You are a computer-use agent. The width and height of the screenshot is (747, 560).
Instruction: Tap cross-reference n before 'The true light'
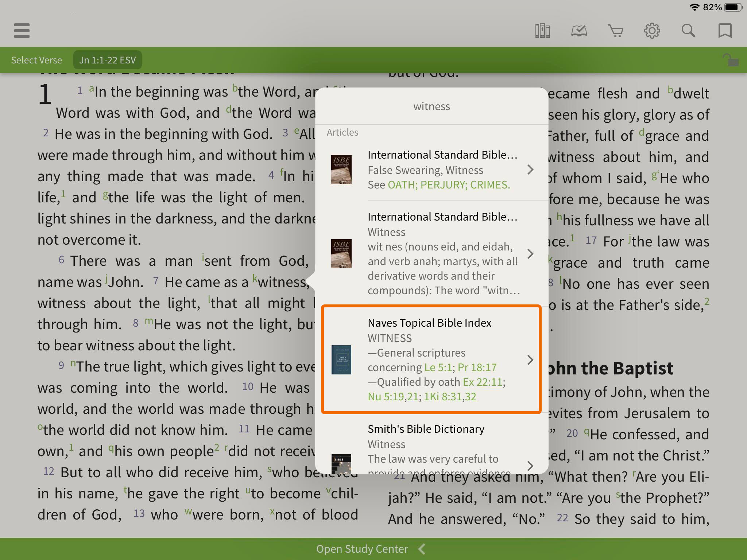pos(73,363)
